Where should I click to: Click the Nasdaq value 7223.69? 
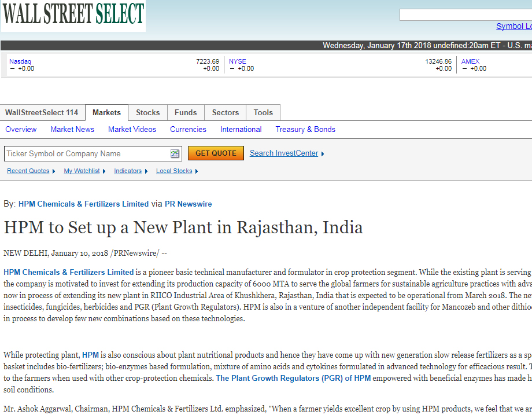click(x=208, y=61)
